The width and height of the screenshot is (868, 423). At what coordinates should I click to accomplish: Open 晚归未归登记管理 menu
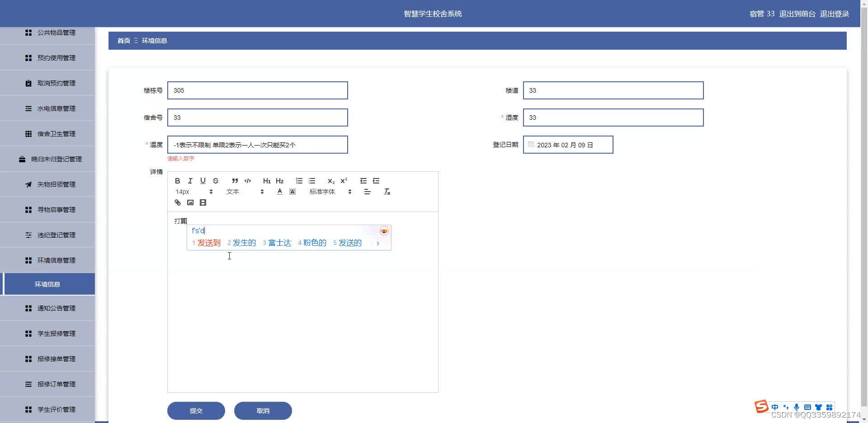tap(47, 159)
